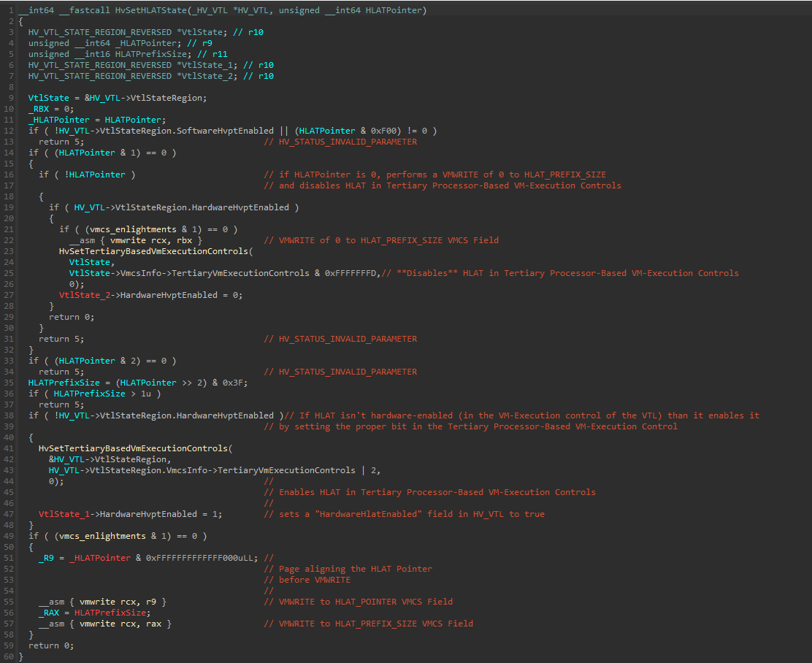Viewport: 812px width, 663px height.
Task: Click comment 'by setting the proper bit in the Tertiary'
Action: pos(471,427)
